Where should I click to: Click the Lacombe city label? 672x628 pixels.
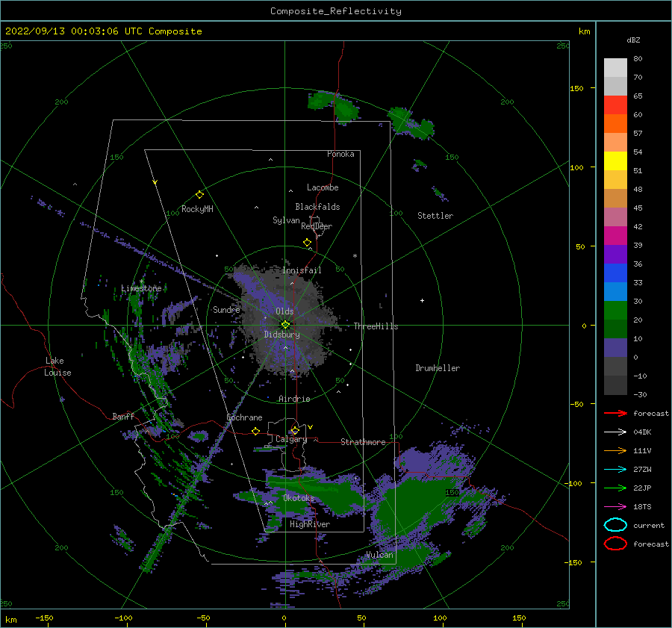coord(323,187)
